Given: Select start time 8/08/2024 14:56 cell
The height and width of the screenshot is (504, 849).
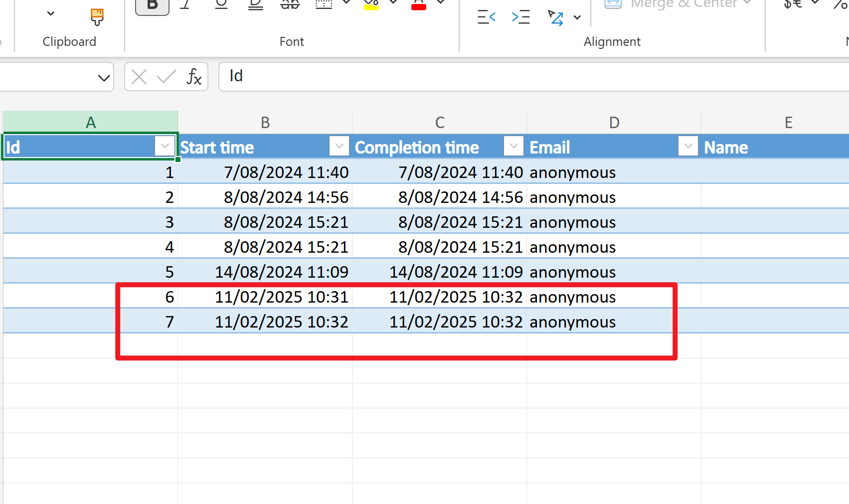Looking at the screenshot, I should tap(265, 197).
